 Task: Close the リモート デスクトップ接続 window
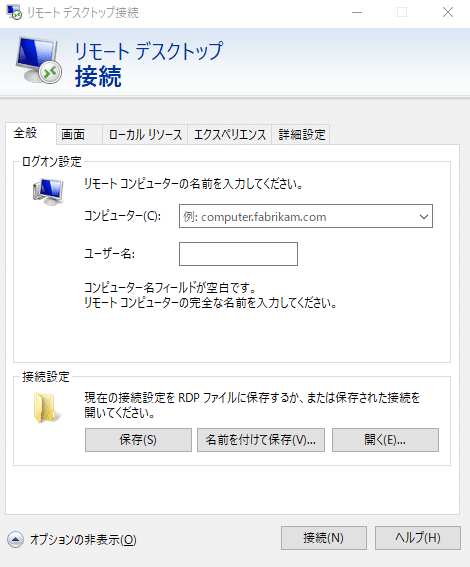coord(448,12)
